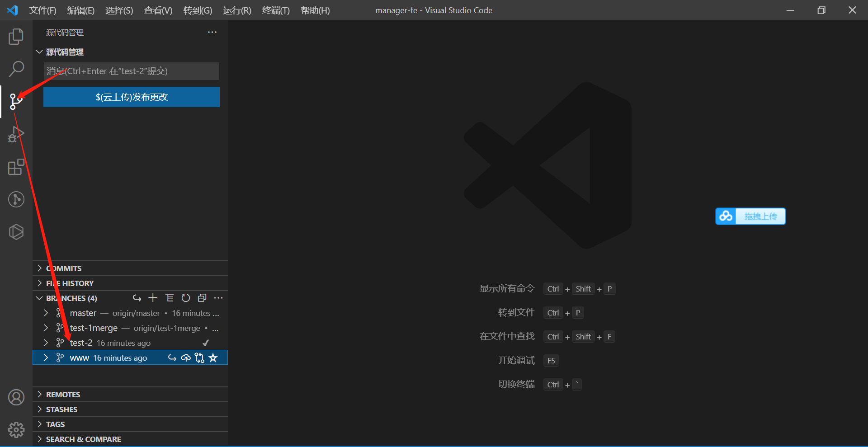
Task: Click the Switch to Another Branch icon in BRANCHES header
Action: 137,298
